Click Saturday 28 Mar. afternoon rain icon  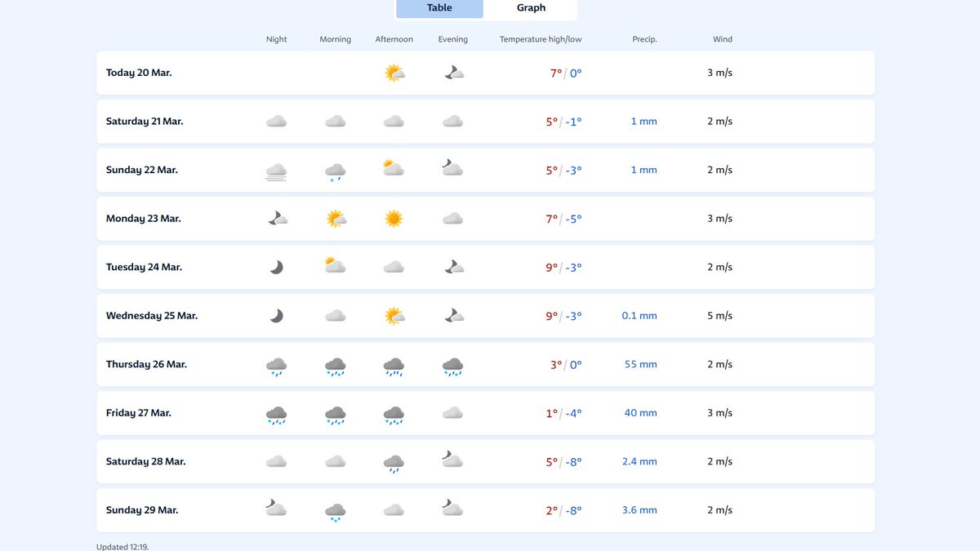pyautogui.click(x=394, y=464)
